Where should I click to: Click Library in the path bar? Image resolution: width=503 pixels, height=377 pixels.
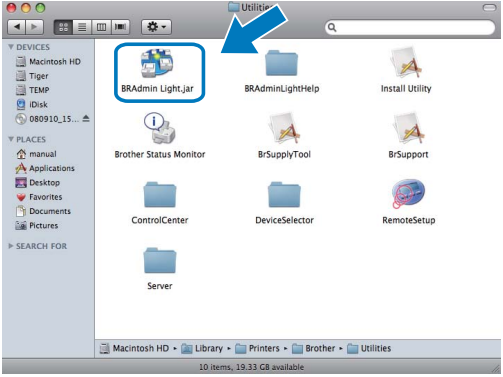coord(202,348)
